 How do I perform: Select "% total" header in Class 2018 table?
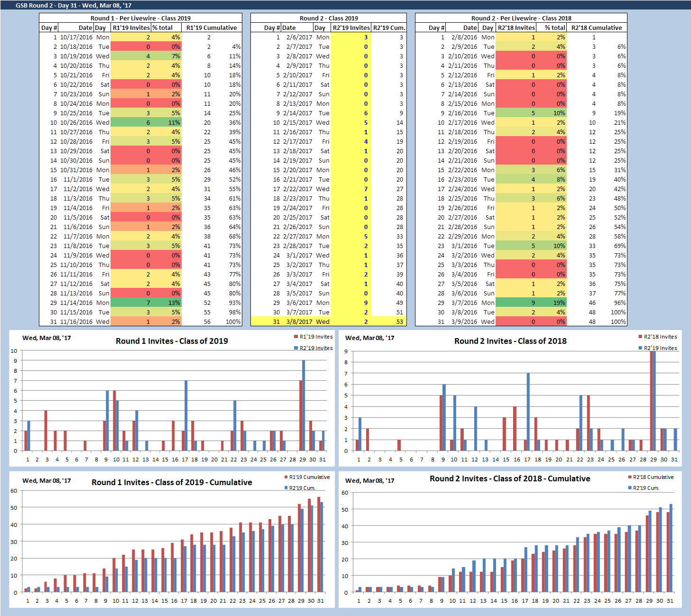[554, 28]
